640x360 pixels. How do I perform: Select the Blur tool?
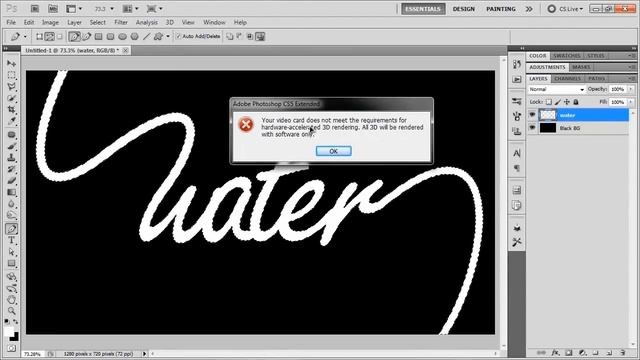coord(11,203)
